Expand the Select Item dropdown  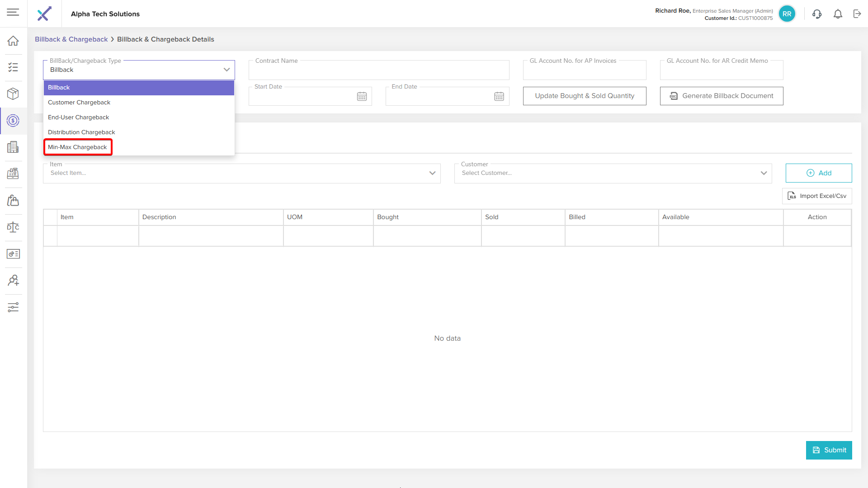pos(432,173)
